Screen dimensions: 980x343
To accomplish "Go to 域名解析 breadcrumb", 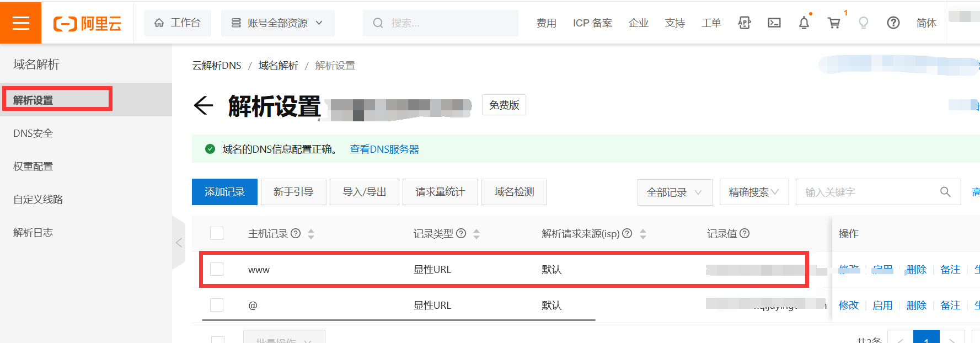I will tap(279, 66).
